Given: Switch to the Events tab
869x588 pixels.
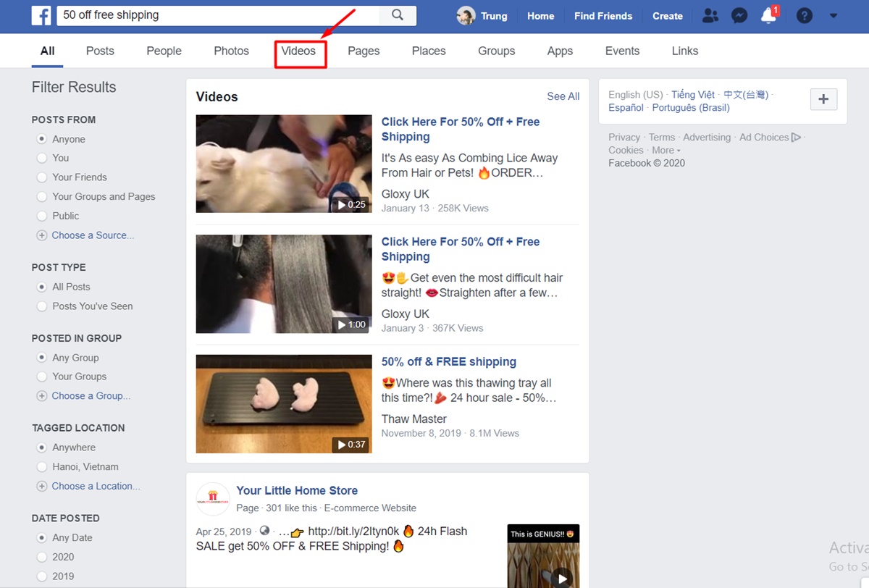Looking at the screenshot, I should coord(623,51).
